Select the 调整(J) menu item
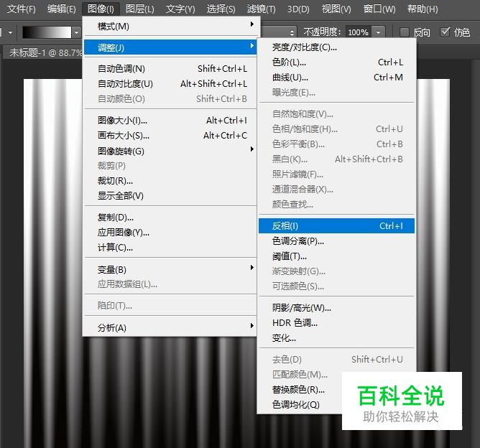480x448 pixels. tap(170, 47)
